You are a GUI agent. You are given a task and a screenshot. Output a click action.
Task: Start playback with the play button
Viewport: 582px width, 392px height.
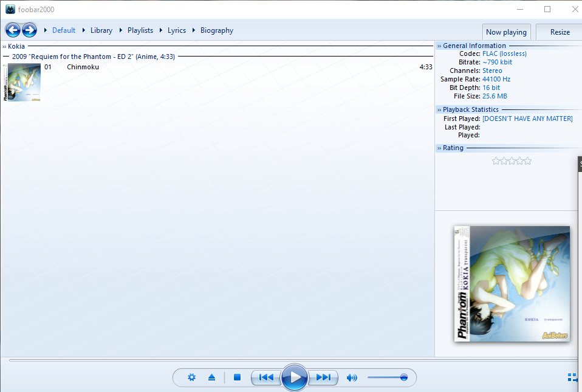(x=295, y=377)
